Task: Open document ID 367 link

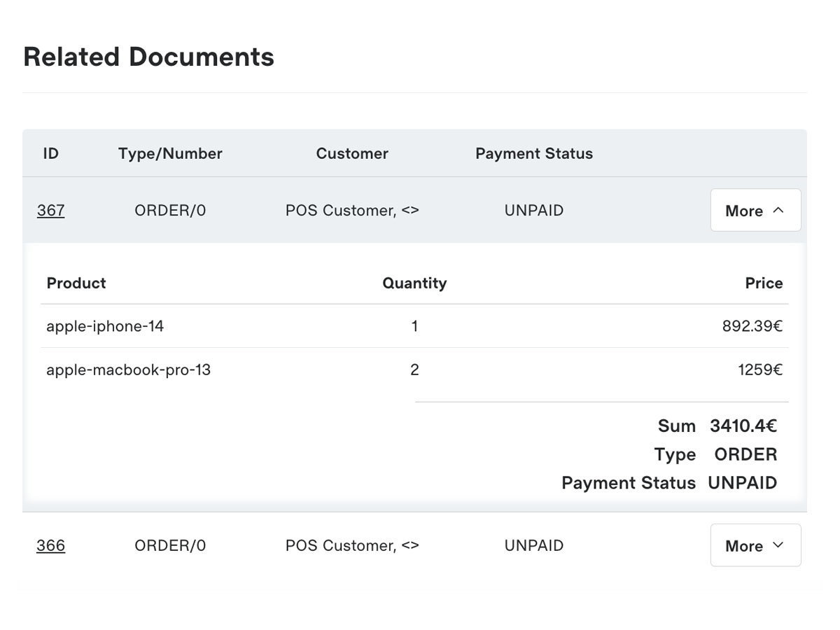Action: (x=50, y=211)
